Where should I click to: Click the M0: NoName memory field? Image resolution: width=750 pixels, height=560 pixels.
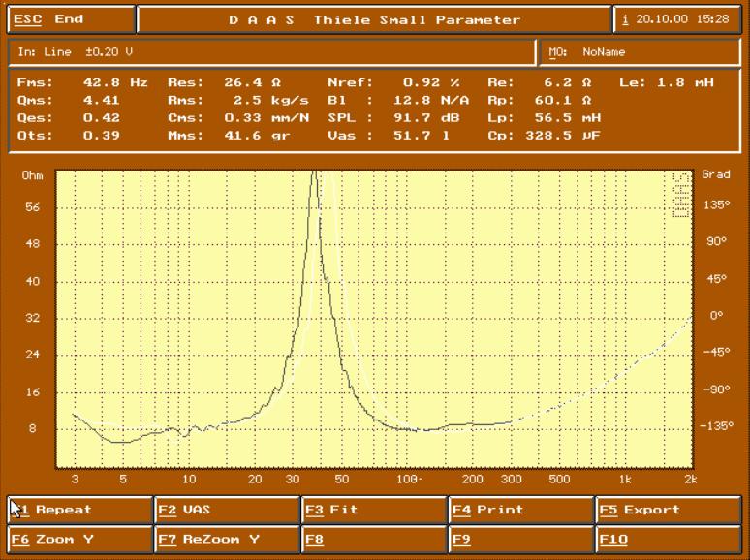[640, 52]
